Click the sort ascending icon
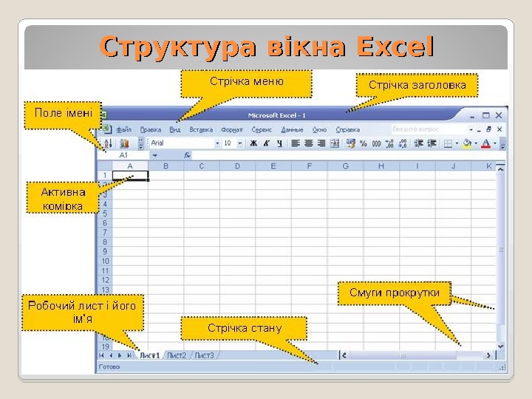532x399 pixels. 108,143
